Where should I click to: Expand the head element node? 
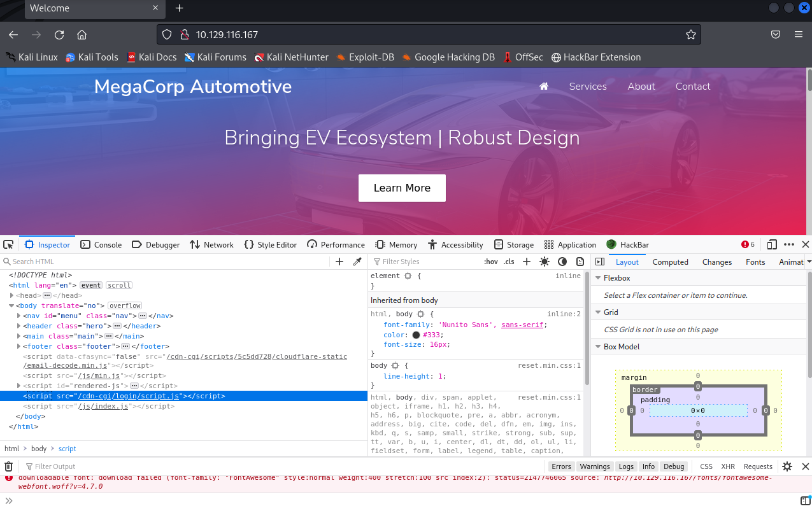[12, 295]
